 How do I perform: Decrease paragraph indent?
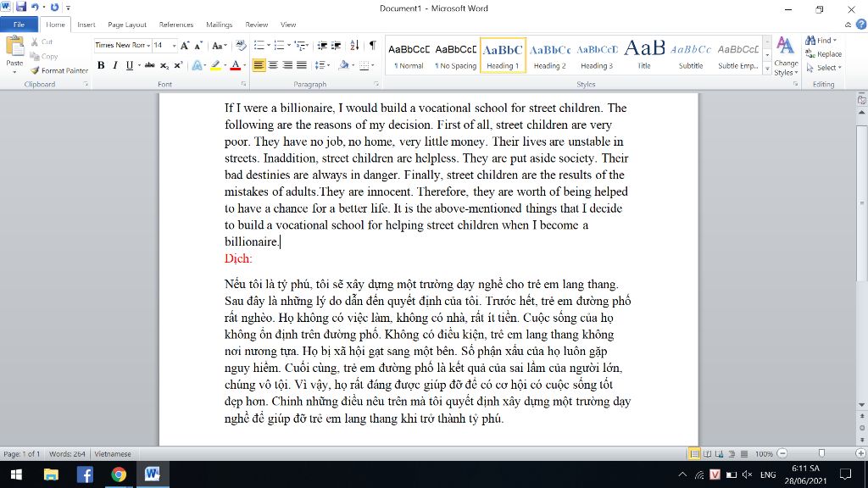pos(321,46)
